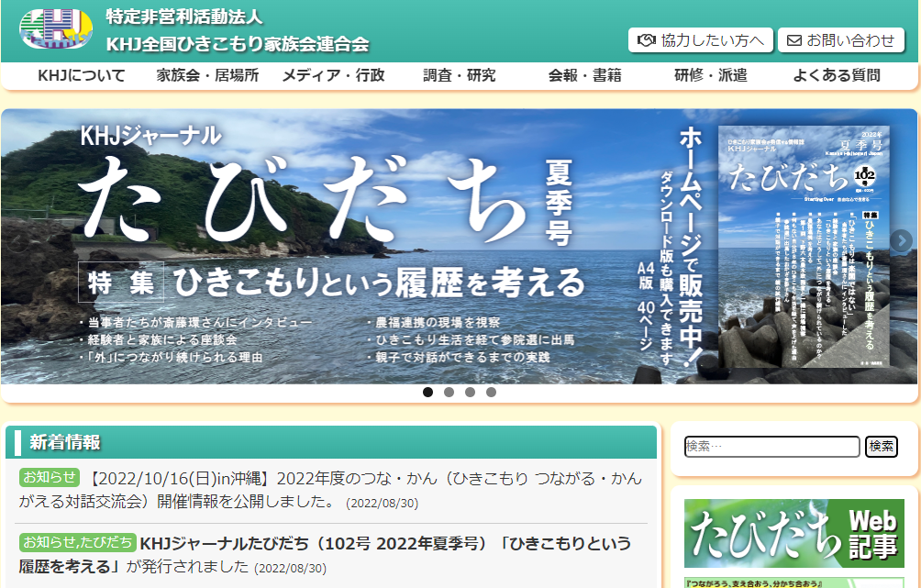Click the 新着情報 section heading

pyautogui.click(x=65, y=442)
